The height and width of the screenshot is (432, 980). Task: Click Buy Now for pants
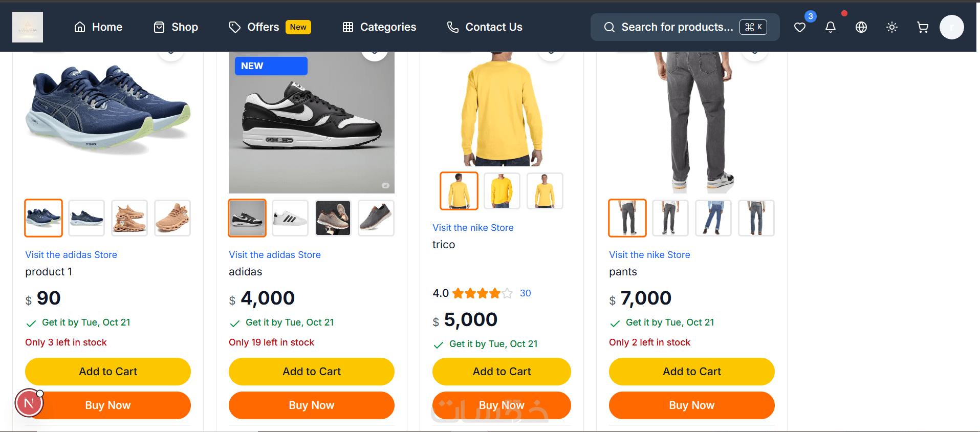[x=691, y=405]
